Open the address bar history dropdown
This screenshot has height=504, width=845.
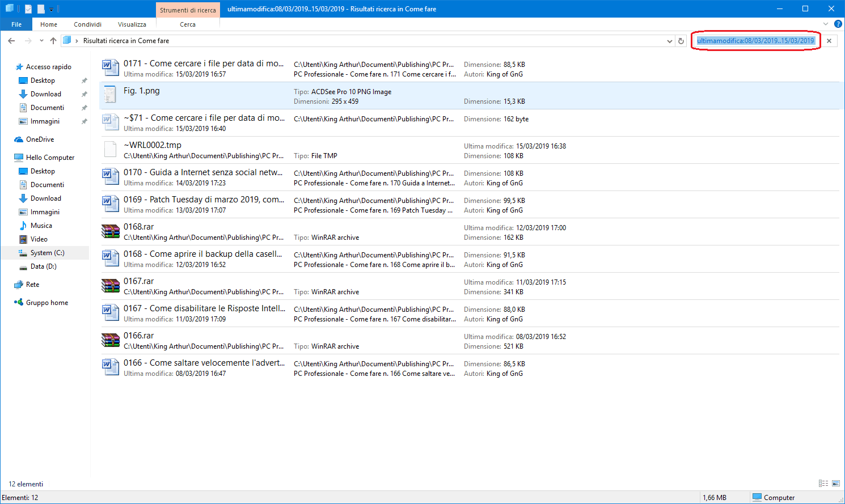pyautogui.click(x=670, y=41)
